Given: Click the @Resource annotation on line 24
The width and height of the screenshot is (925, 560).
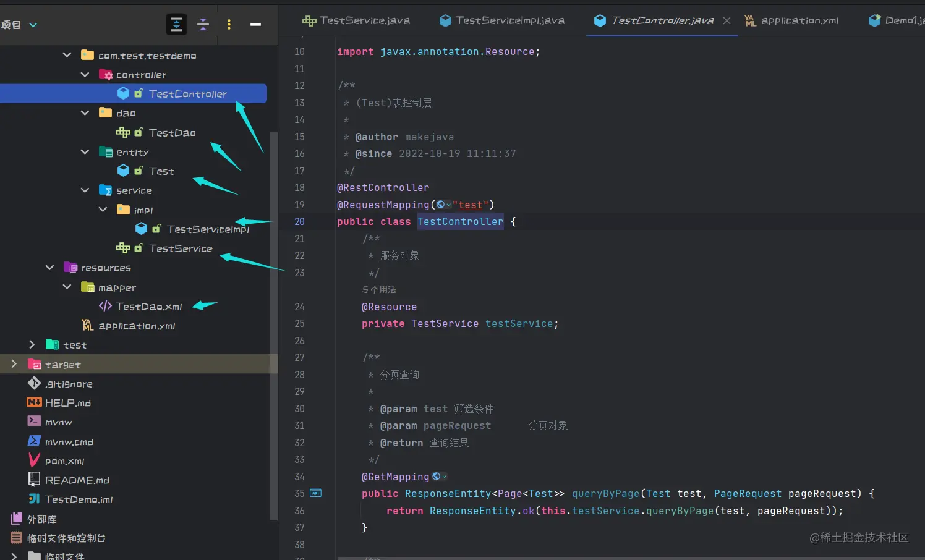Looking at the screenshot, I should pyautogui.click(x=389, y=307).
